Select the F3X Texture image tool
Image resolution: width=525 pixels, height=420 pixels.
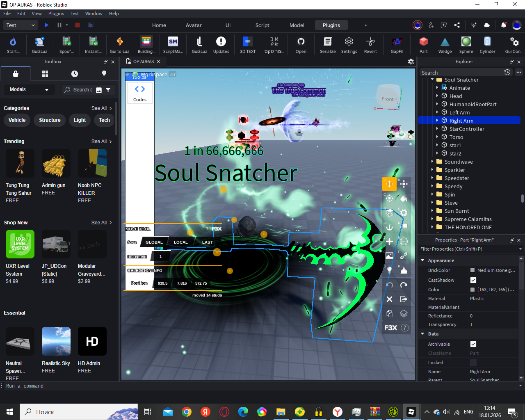coord(389,256)
